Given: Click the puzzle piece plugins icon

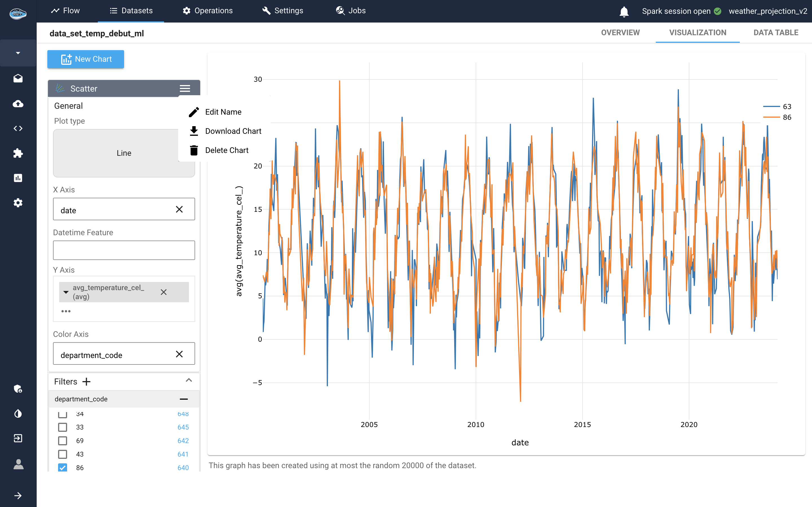Looking at the screenshot, I should (x=18, y=153).
